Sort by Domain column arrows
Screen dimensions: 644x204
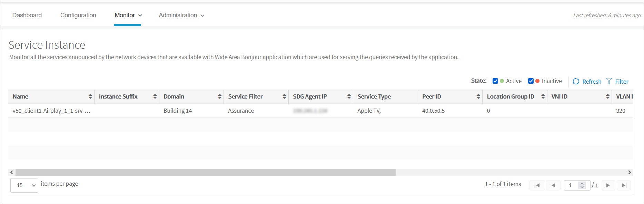coord(220,97)
